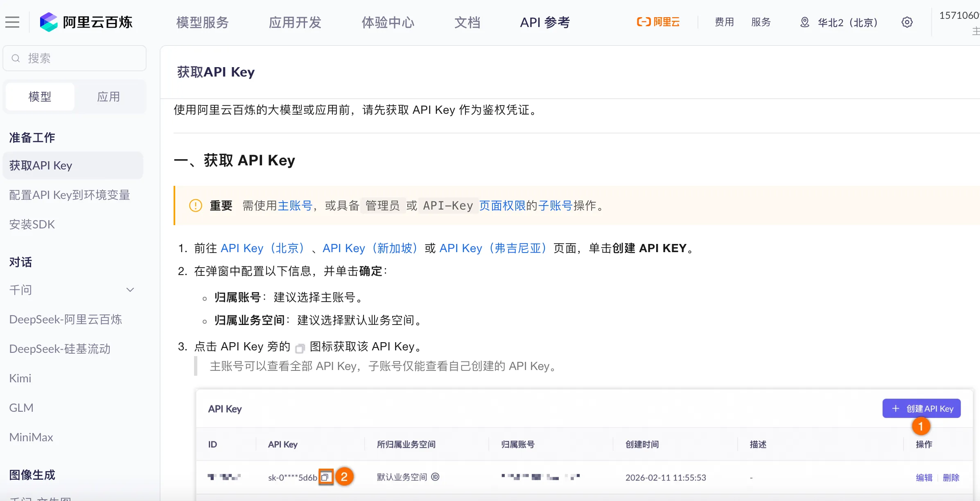The image size is (980, 501).
Task: Select 配置API Key到环境变量 in the sidebar
Action: click(x=70, y=195)
